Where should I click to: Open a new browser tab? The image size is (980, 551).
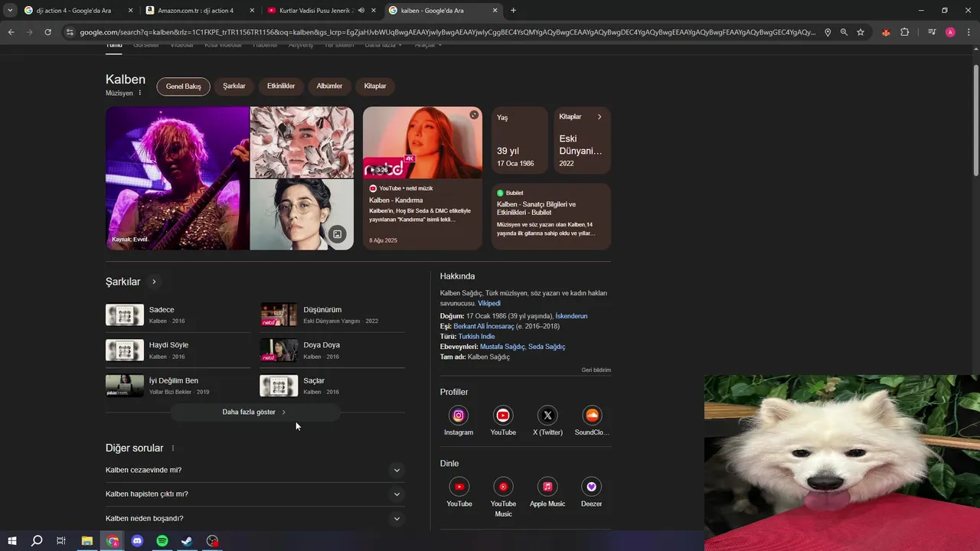(513, 11)
